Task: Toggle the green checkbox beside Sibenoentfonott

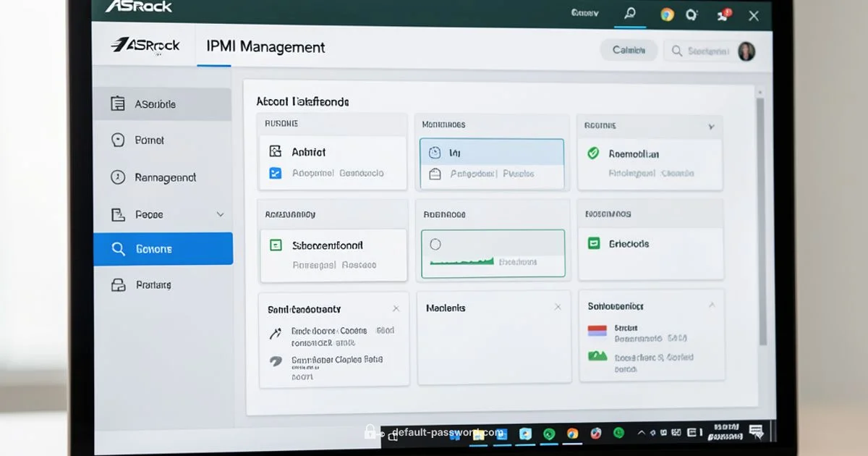Action: coord(276,245)
